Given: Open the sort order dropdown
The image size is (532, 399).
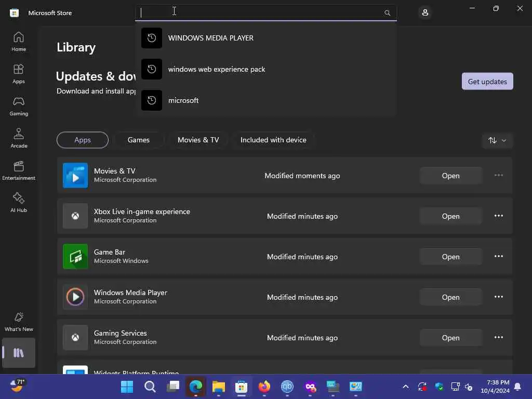Looking at the screenshot, I should click(497, 140).
